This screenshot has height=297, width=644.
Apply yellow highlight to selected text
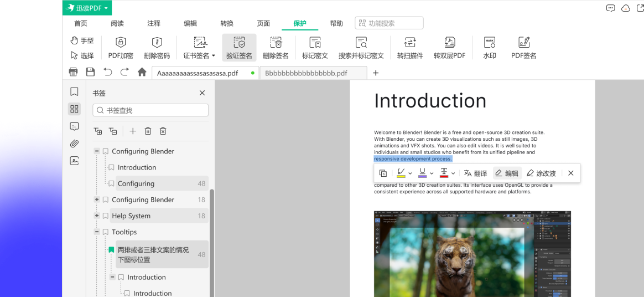click(x=401, y=173)
